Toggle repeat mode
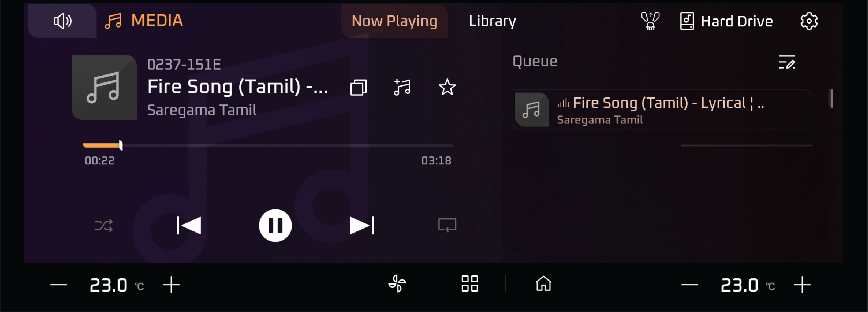The image size is (868, 312). tap(447, 225)
